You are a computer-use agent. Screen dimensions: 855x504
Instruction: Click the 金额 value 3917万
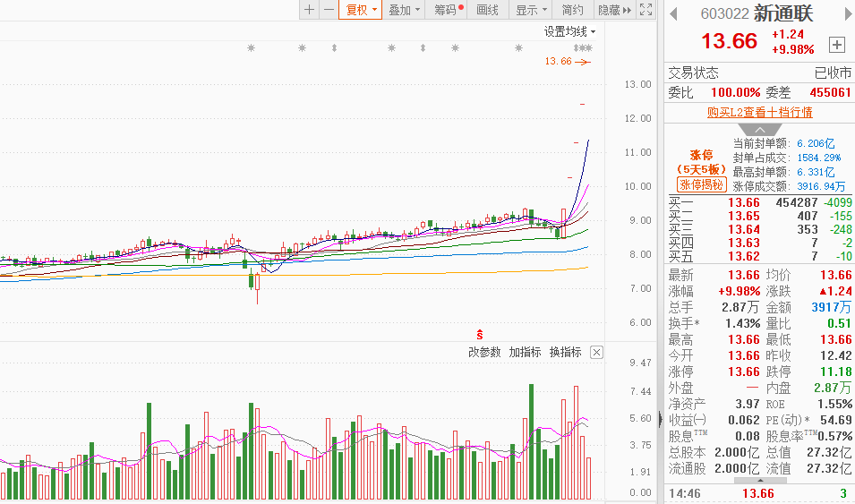coord(831,307)
